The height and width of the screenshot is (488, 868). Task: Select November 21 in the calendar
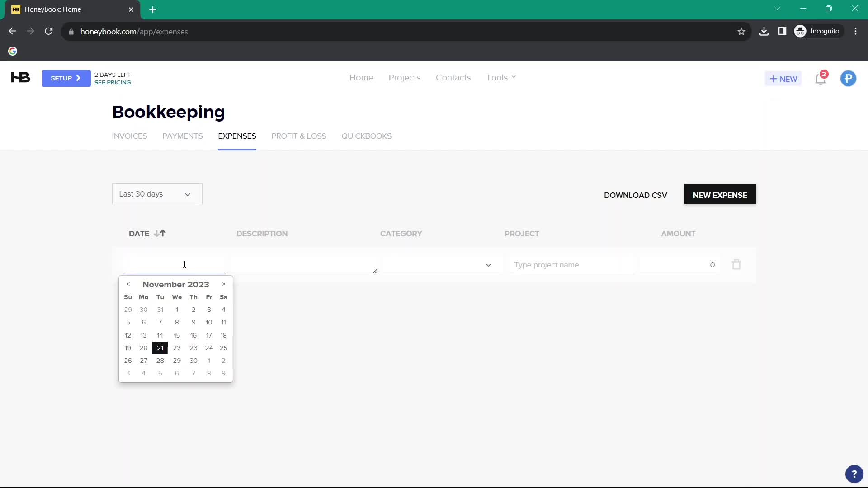tap(160, 348)
